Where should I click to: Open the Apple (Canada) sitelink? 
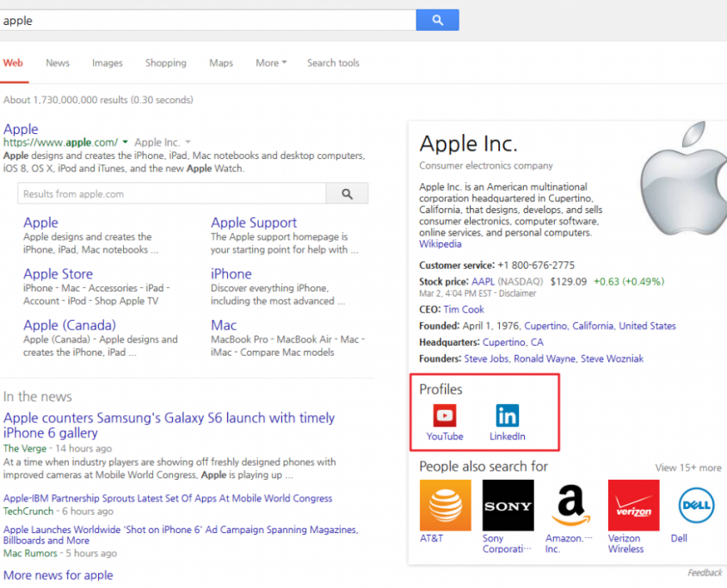pos(70,325)
